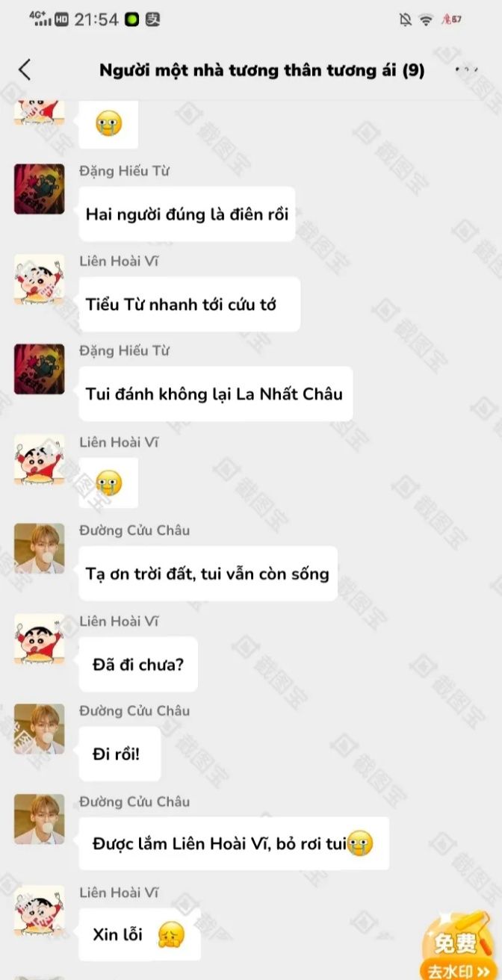The image size is (502, 980).
Task: Tap the crying emoji message under Liên Hoài Vĩ
Action: [108, 485]
